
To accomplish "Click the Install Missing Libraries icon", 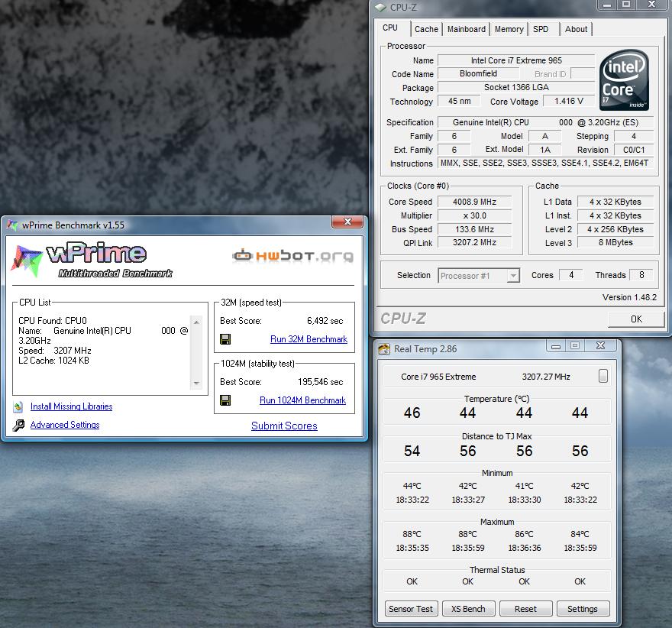I will click(x=18, y=406).
